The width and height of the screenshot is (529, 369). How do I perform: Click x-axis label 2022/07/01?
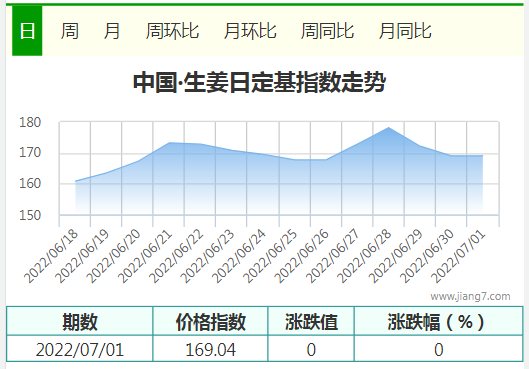coord(459,257)
